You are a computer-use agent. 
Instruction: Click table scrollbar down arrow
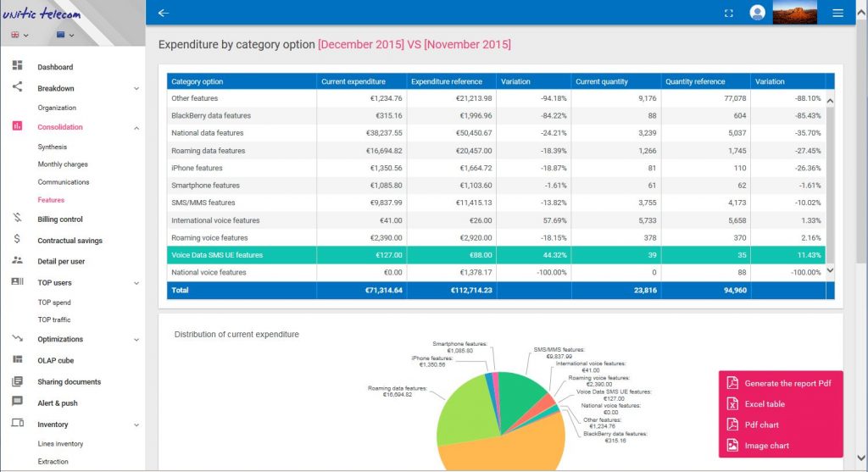tap(830, 270)
